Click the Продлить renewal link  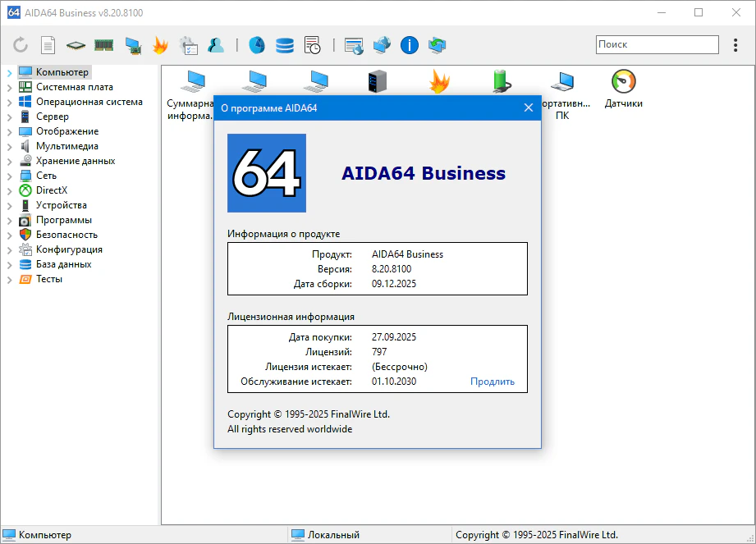(x=492, y=382)
